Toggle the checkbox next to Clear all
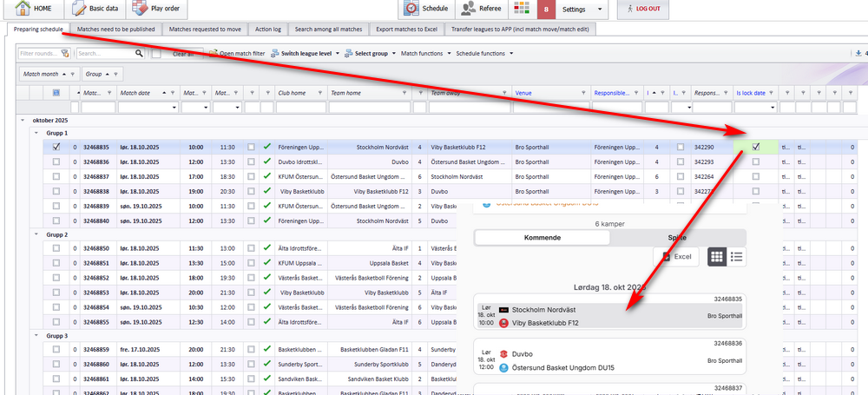The image size is (868, 395). tap(156, 54)
